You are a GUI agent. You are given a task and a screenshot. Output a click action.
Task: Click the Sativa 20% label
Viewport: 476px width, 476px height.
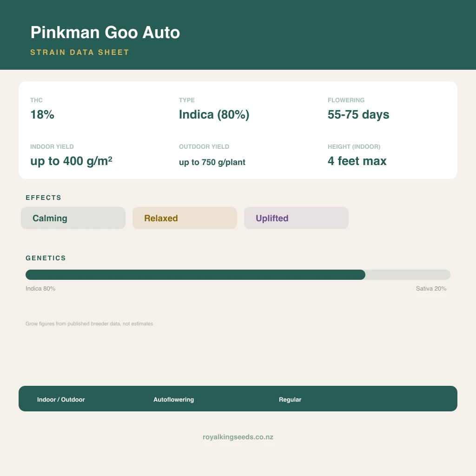431,288
